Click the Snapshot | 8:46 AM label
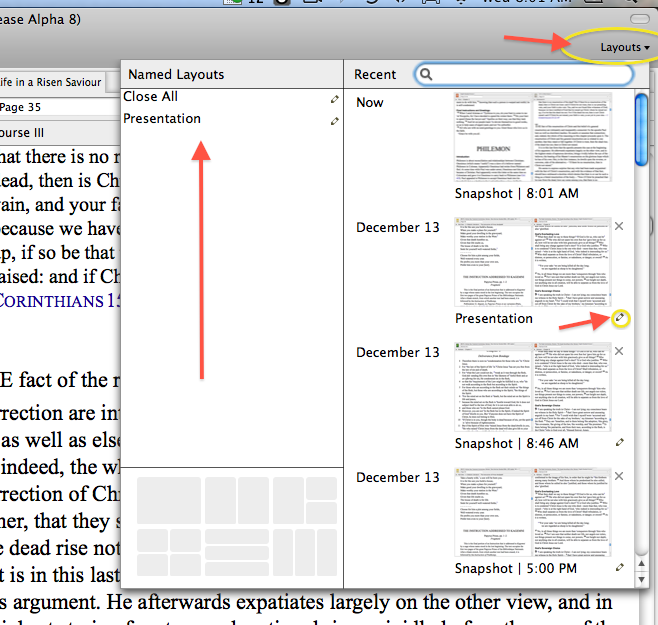The image size is (658, 625). (x=517, y=443)
